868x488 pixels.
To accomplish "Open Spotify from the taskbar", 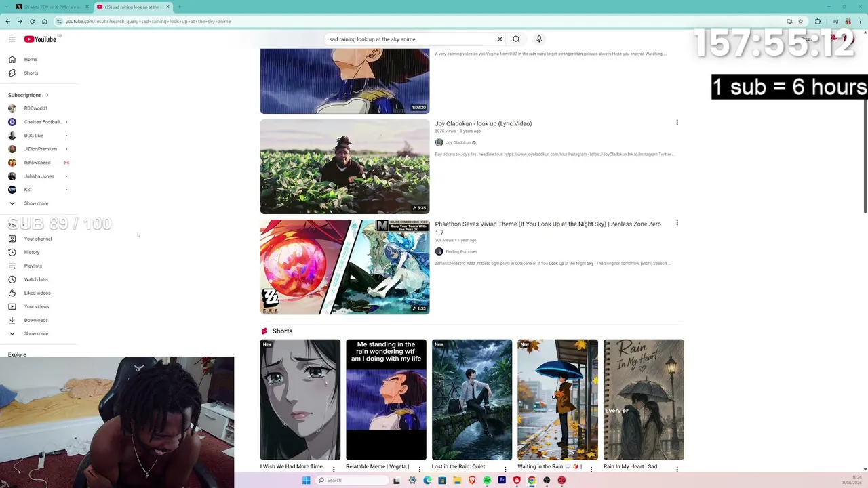I will [x=487, y=480].
